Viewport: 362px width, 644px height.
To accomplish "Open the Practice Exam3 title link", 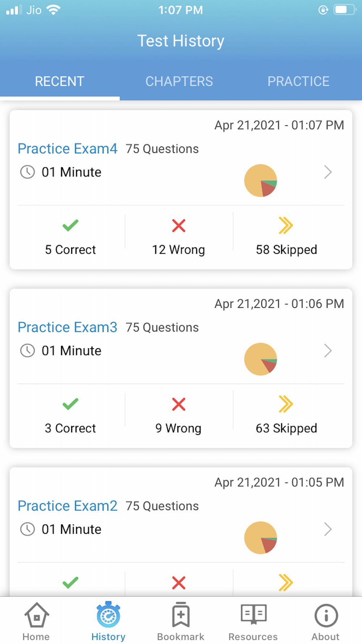I will [68, 327].
